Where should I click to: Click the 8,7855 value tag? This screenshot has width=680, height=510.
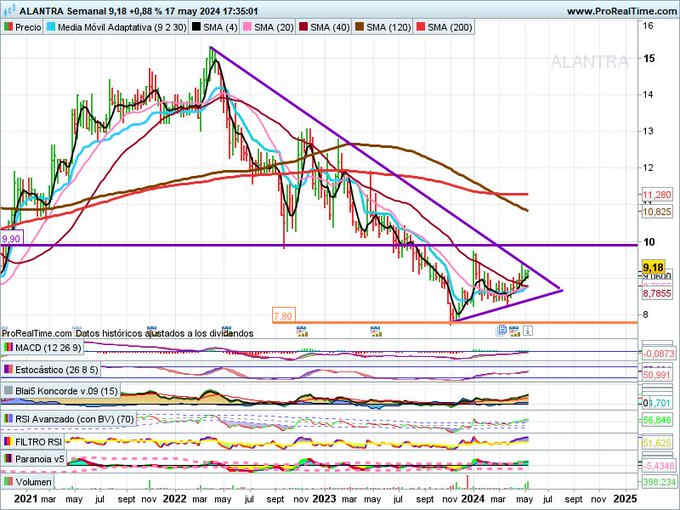tap(657, 294)
